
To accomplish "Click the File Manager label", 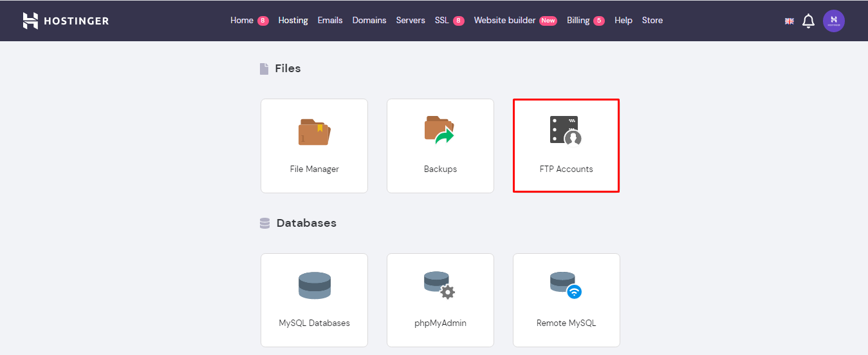I will (315, 169).
